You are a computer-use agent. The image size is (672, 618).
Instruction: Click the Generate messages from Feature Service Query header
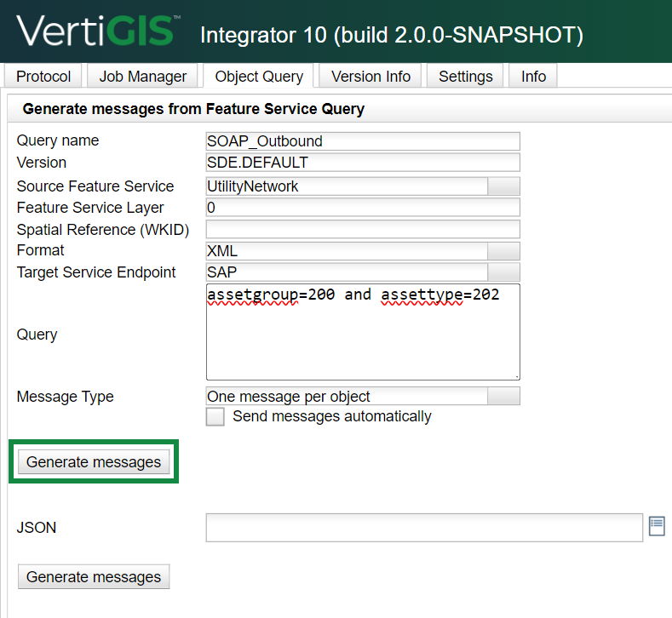tap(193, 109)
